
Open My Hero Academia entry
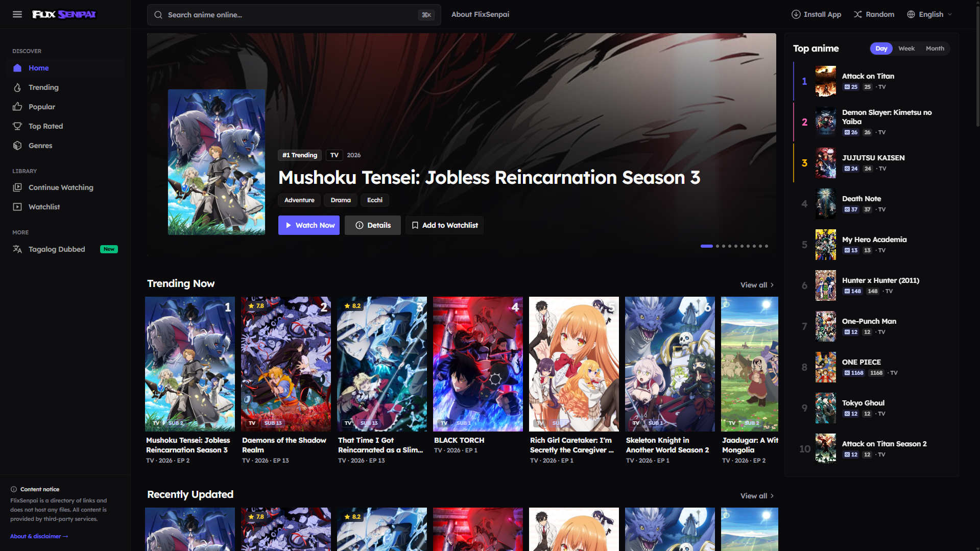coord(871,245)
